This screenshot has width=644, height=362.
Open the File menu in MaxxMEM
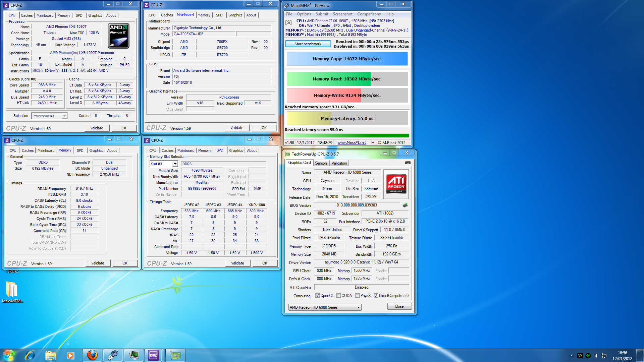tap(289, 14)
